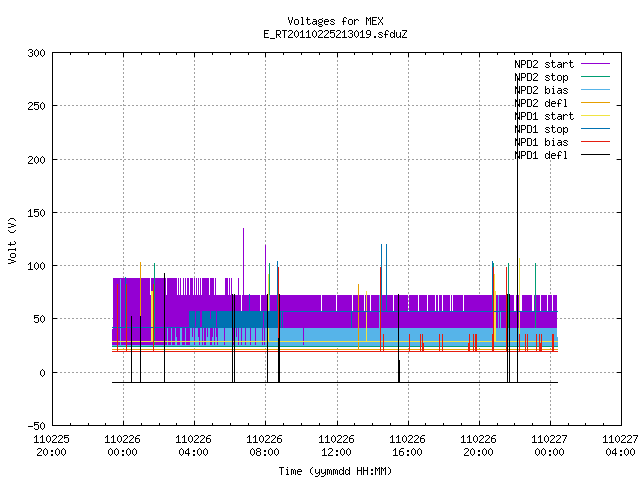The width and height of the screenshot is (640, 480).
Task: Click the filename subtitle E_RT20110225213019.sfduZ
Action: tap(335, 34)
